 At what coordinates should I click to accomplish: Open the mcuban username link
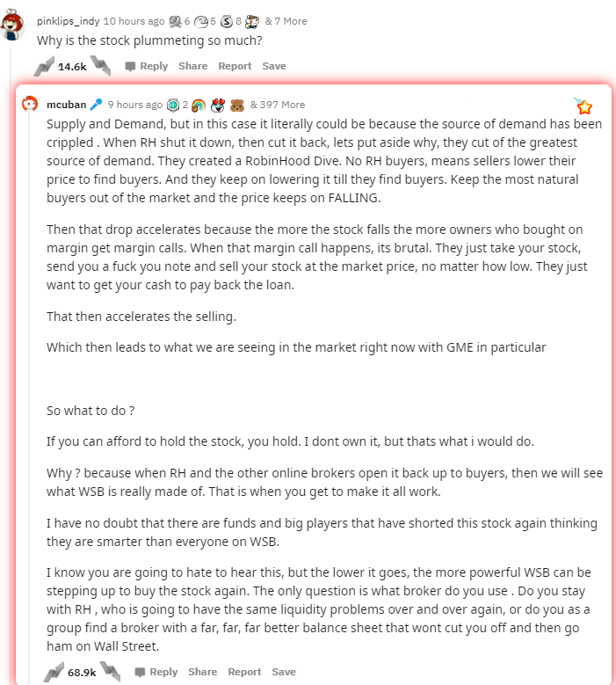point(67,105)
